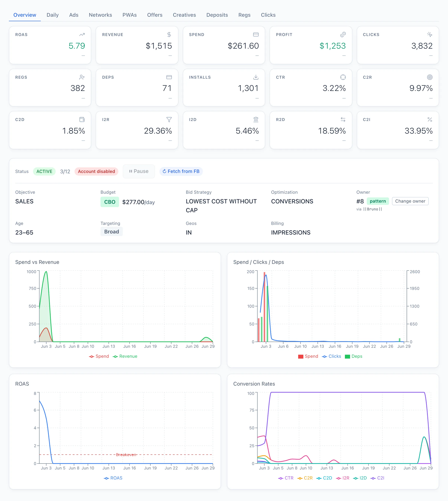Click the ROAS trend arrow icon

coord(82,35)
